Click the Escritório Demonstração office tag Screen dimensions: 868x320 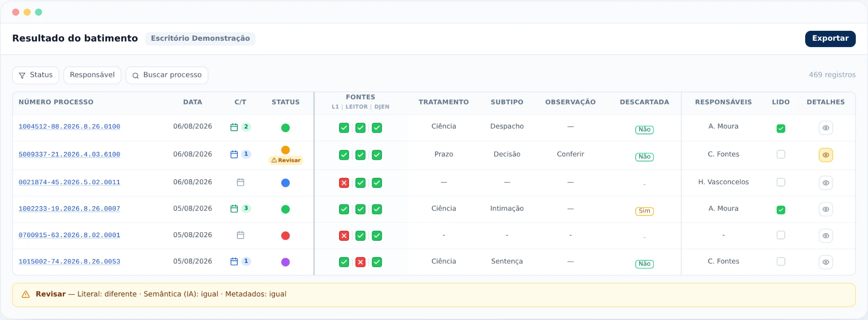pos(200,38)
